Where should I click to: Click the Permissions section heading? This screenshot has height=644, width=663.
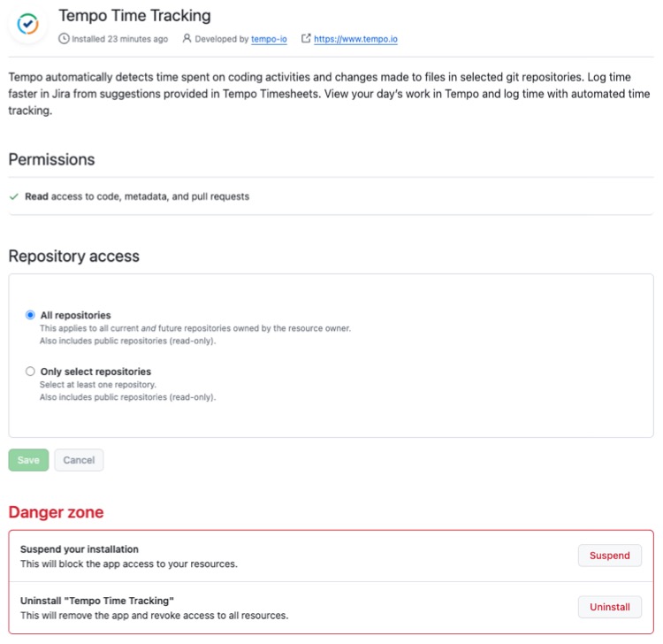coord(51,159)
